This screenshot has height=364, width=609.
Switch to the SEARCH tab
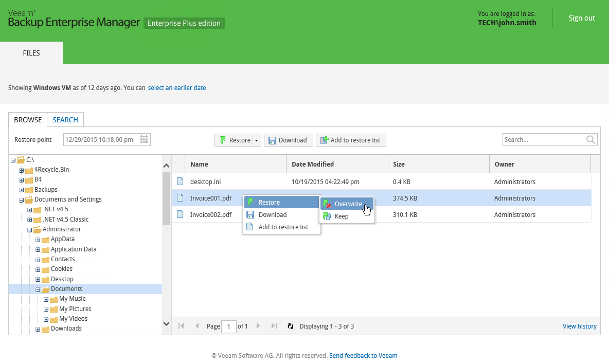(65, 119)
